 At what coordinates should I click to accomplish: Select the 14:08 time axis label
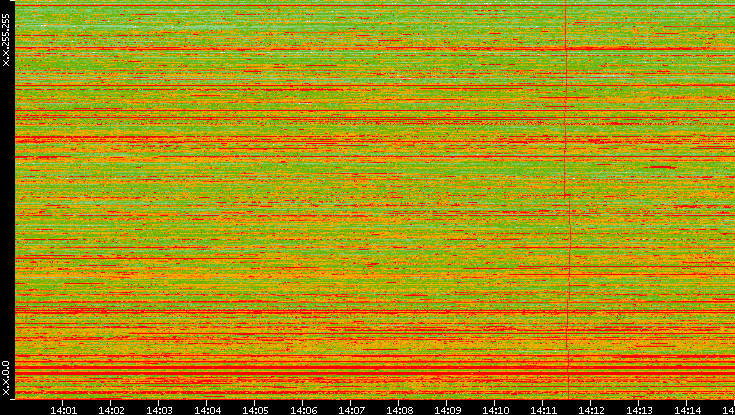tap(399, 411)
